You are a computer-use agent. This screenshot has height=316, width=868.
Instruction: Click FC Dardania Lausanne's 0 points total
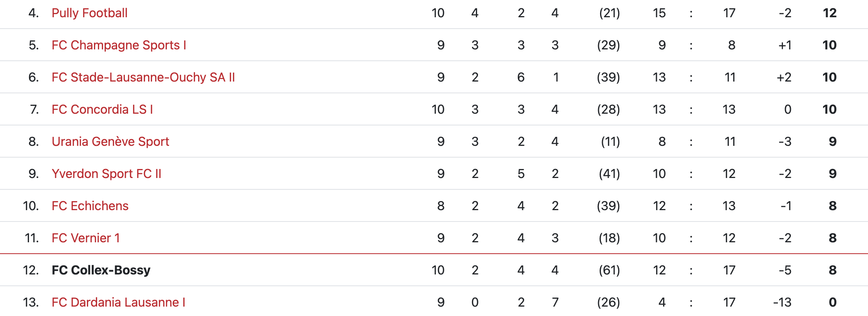coord(832,302)
